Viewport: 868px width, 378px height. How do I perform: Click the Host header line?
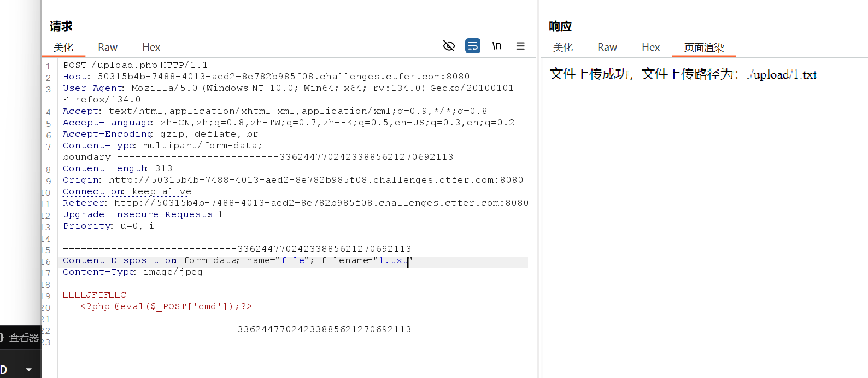tap(266, 77)
